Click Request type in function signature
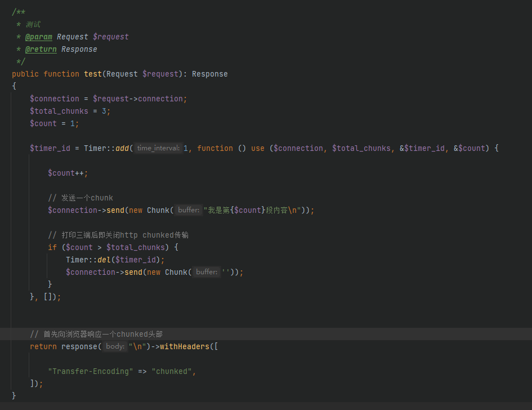 click(x=122, y=74)
